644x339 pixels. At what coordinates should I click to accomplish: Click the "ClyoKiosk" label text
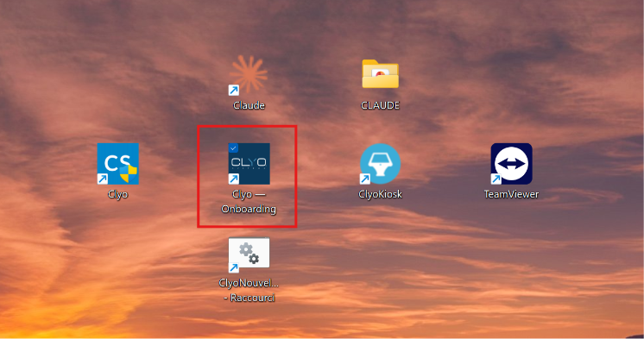(380, 194)
